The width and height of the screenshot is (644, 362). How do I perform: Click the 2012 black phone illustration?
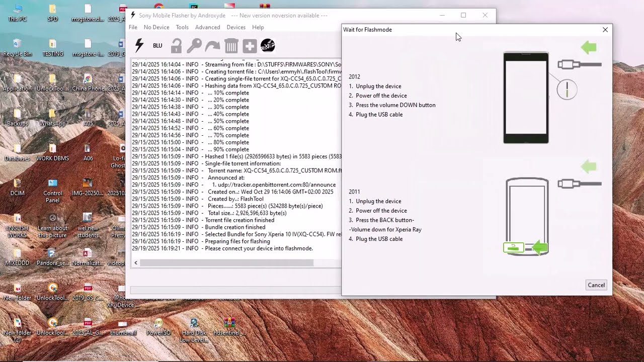pos(526,98)
